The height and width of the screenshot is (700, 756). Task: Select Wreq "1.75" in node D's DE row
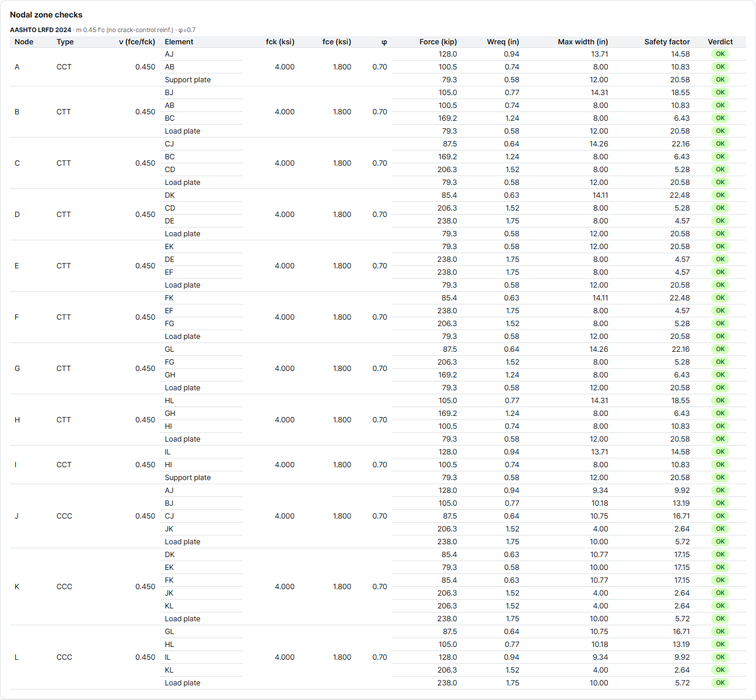point(512,221)
